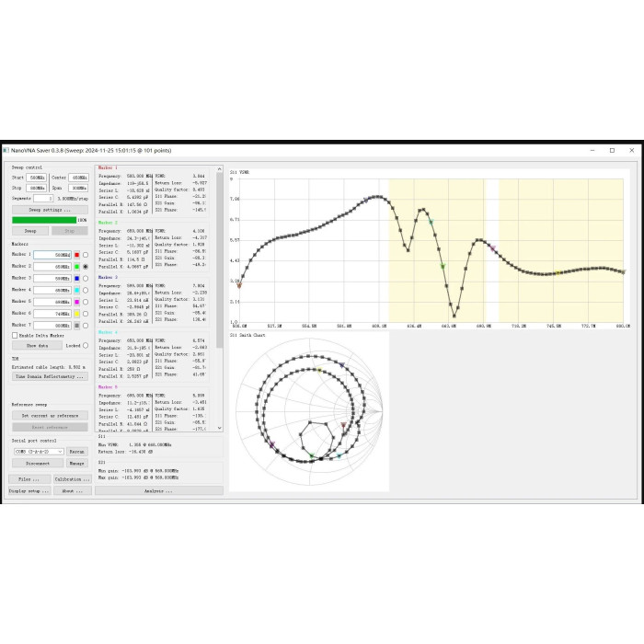
Task: Select Marker 3 radio button
Action: click(86, 279)
